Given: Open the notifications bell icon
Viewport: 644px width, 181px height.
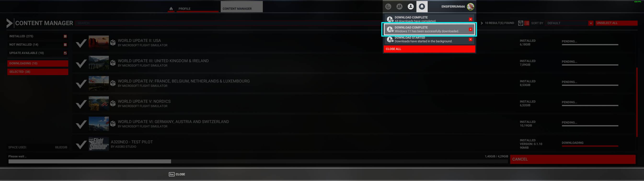Looking at the screenshot, I should pyautogui.click(x=422, y=6).
